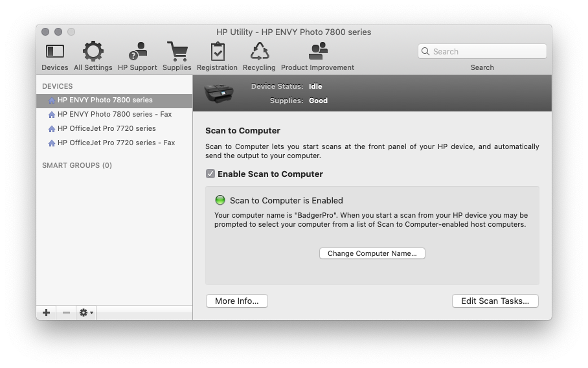Screen dimensions: 588x368
Task: Open the gear action dropdown menu
Action: pyautogui.click(x=86, y=313)
